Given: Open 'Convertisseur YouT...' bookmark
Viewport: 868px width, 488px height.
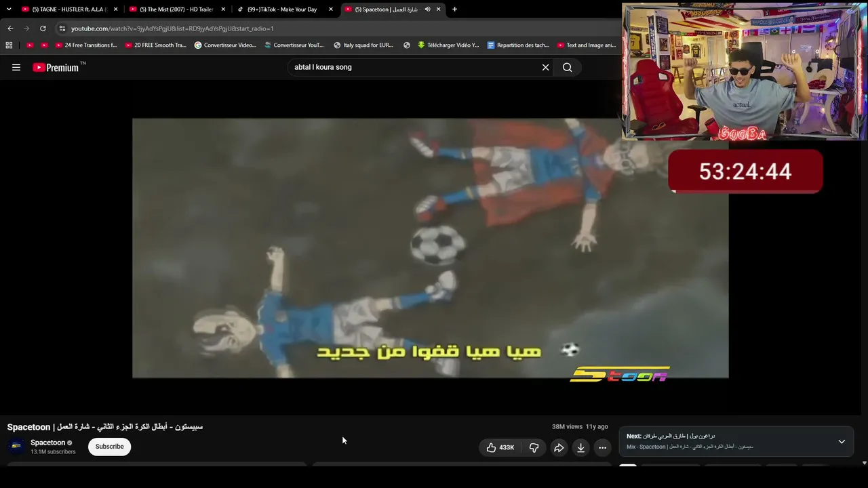Looking at the screenshot, I should tap(294, 45).
